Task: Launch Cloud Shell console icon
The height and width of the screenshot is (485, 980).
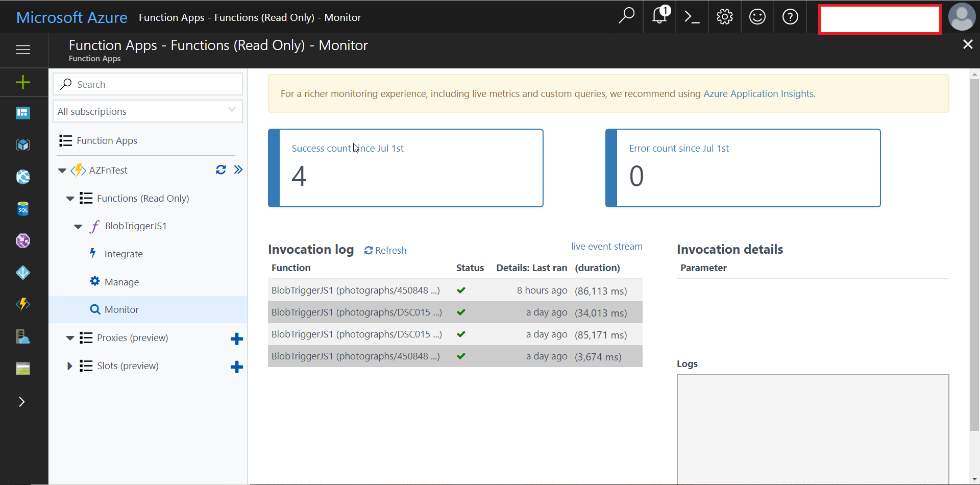Action: click(692, 17)
